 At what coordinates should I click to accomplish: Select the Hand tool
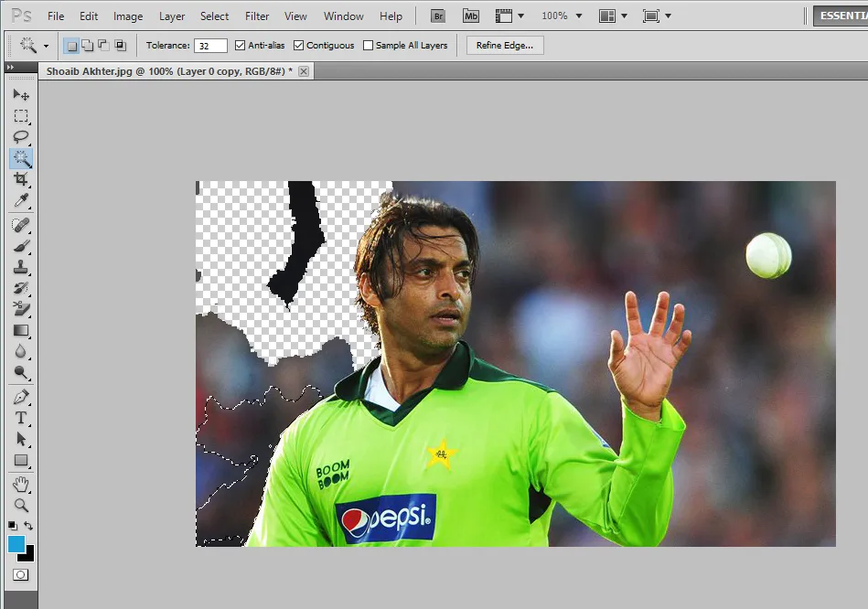[x=21, y=485]
